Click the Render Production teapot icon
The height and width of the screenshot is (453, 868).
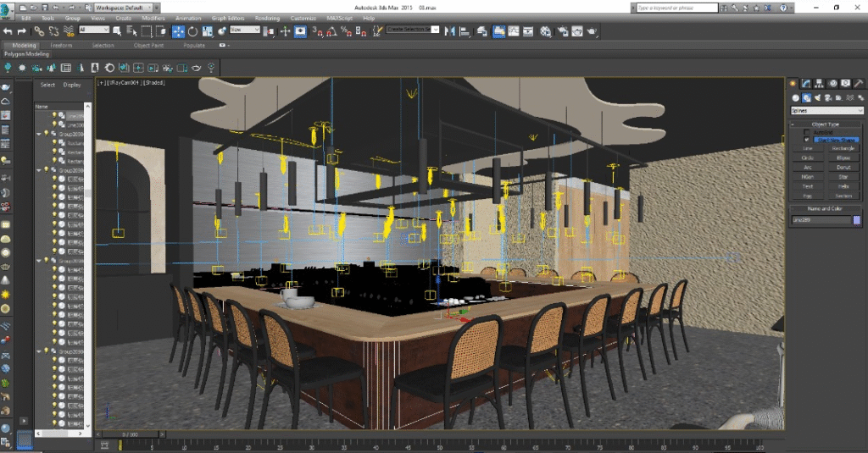(x=590, y=31)
